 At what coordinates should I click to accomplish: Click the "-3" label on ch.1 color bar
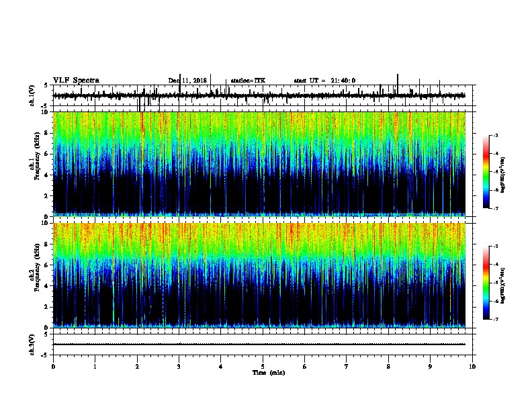[x=496, y=136]
